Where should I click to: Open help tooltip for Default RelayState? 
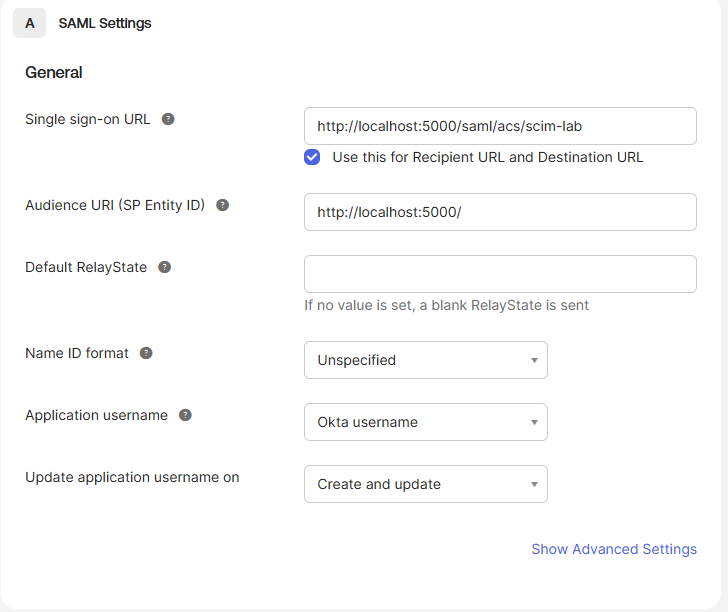coord(164,267)
